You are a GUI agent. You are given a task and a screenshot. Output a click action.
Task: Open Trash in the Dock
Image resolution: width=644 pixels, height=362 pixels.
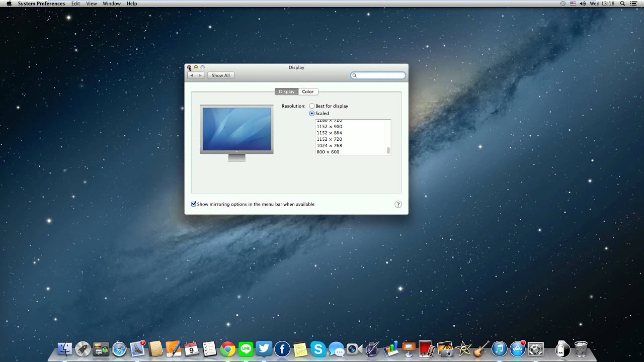point(581,348)
